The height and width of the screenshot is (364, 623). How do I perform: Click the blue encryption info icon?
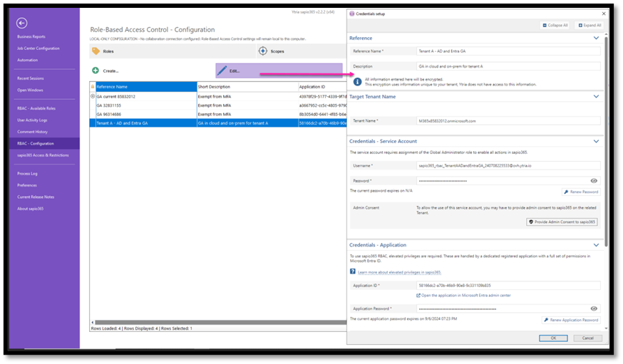tap(358, 82)
